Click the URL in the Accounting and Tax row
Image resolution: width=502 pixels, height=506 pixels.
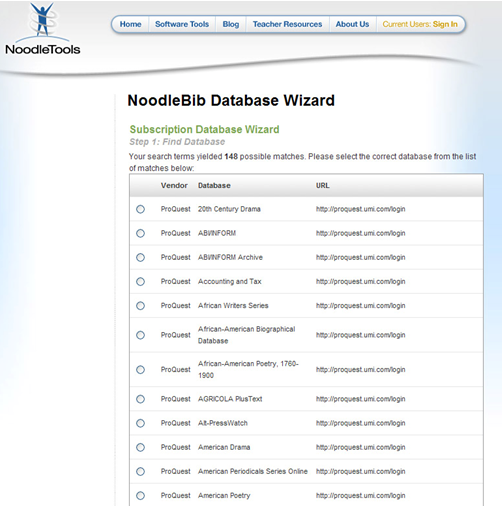point(361,282)
